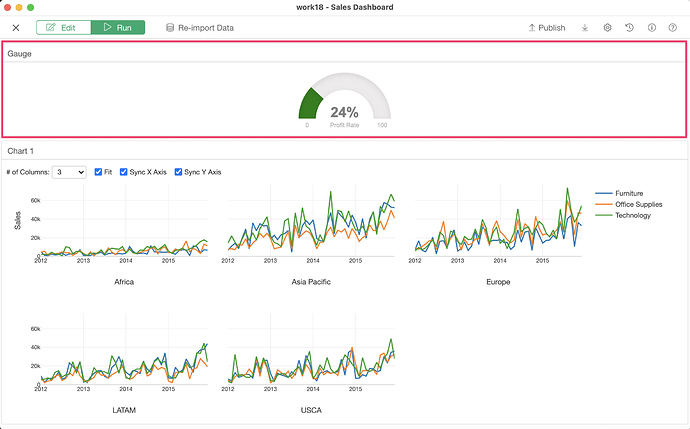Viewport: 690px width, 429px height.
Task: Click the Publish upload icon
Action: [532, 28]
